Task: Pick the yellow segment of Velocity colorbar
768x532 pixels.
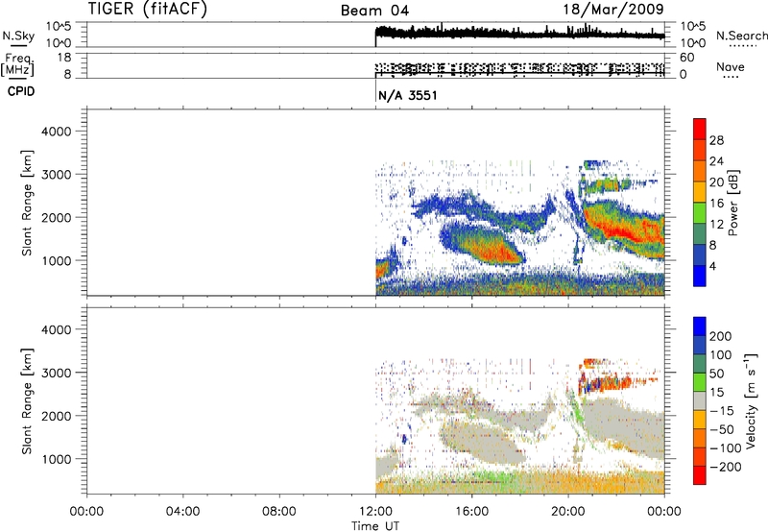Action: click(700, 420)
